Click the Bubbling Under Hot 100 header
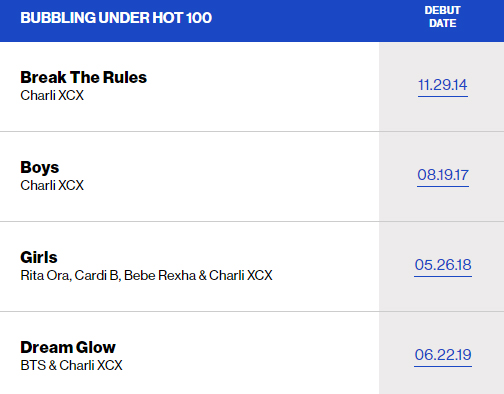Screen dimensions: 504x394 [x=116, y=18]
